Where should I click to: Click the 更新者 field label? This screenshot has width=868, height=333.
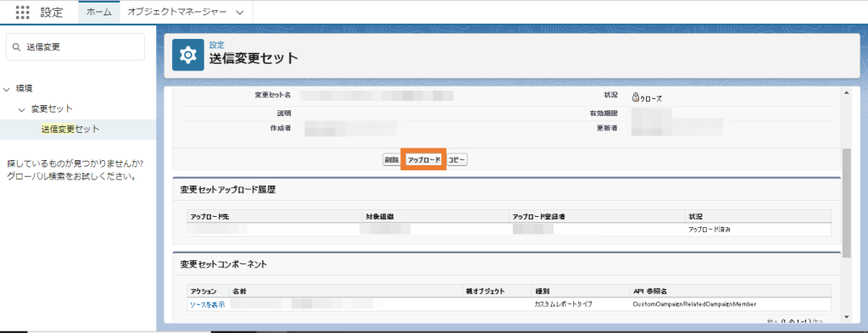(607, 129)
